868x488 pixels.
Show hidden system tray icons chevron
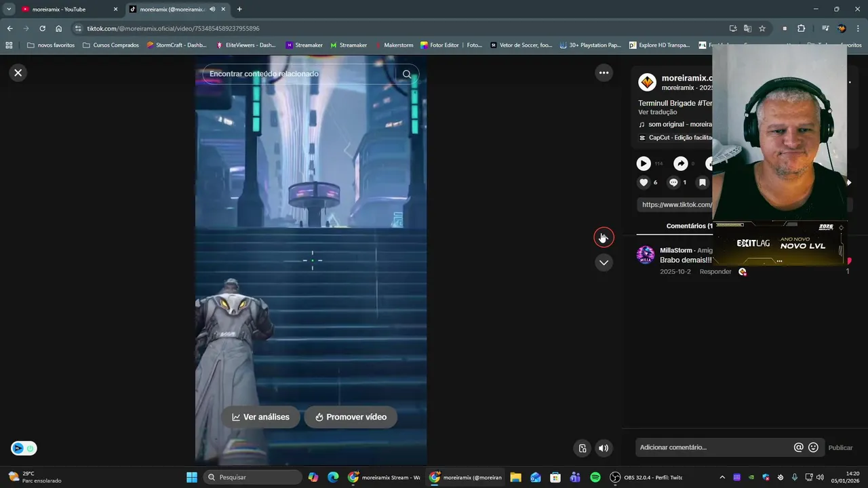(x=722, y=477)
